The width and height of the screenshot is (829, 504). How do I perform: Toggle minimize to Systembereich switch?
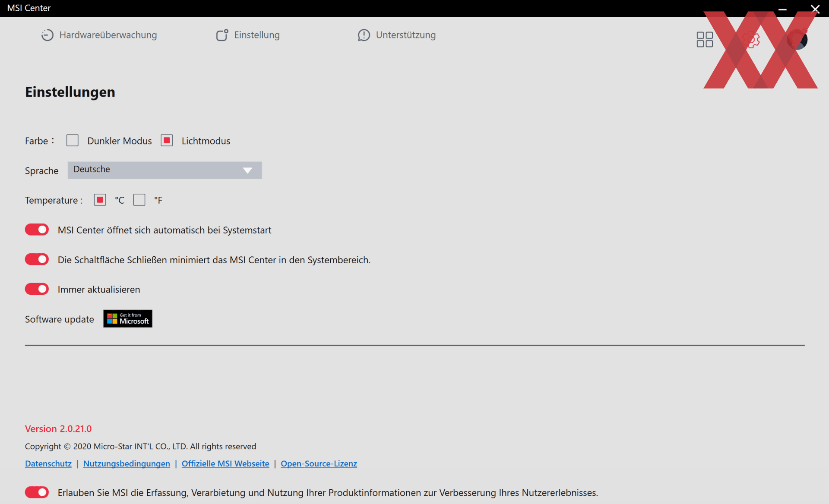[x=37, y=259]
